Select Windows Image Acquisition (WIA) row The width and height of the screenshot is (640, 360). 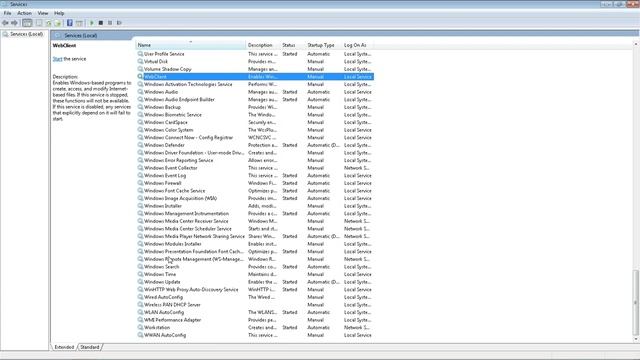click(255, 198)
